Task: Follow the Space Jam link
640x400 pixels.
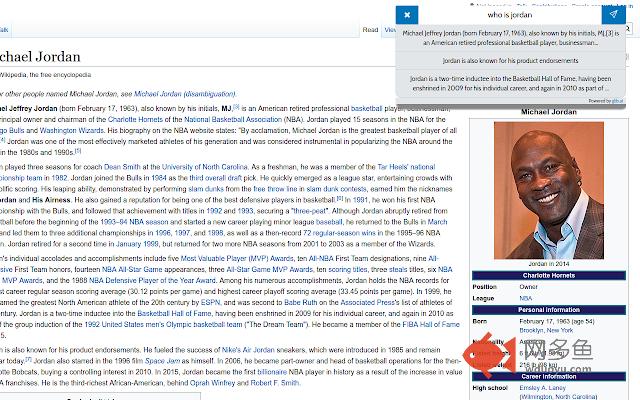Action: (x=162, y=361)
